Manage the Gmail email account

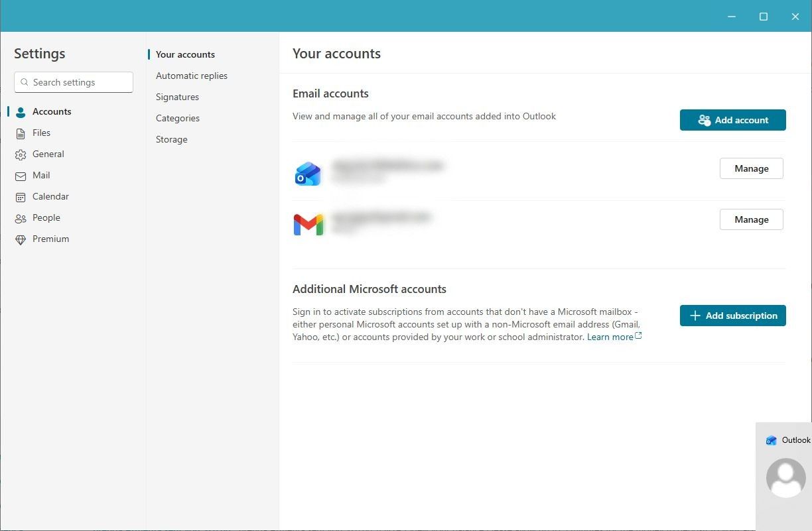tap(751, 219)
